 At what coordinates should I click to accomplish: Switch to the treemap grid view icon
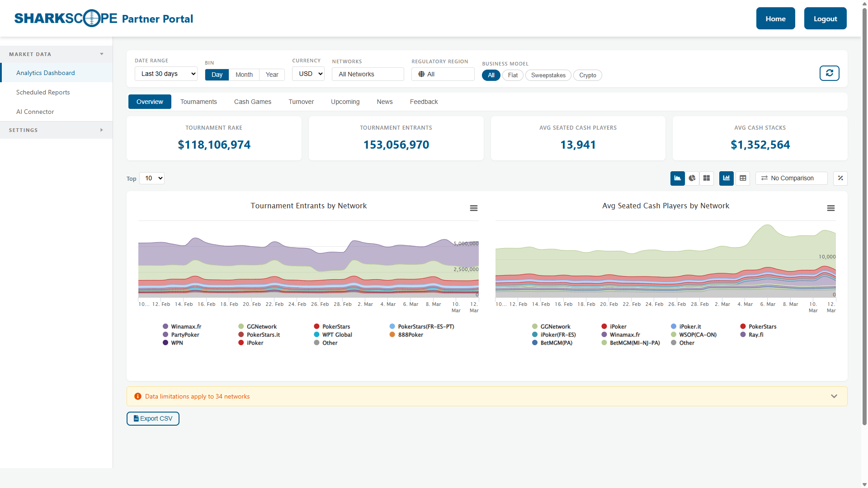pos(706,178)
